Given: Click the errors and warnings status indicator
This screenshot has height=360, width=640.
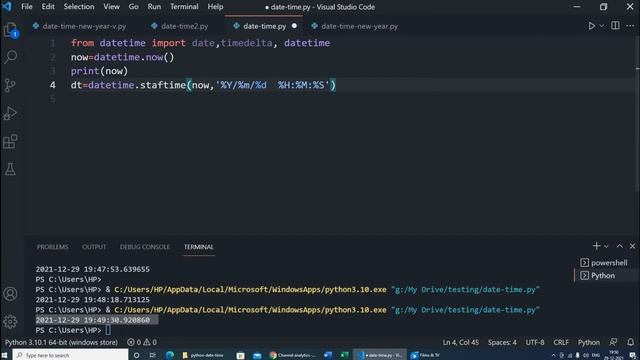Looking at the screenshot, I should tap(142, 342).
